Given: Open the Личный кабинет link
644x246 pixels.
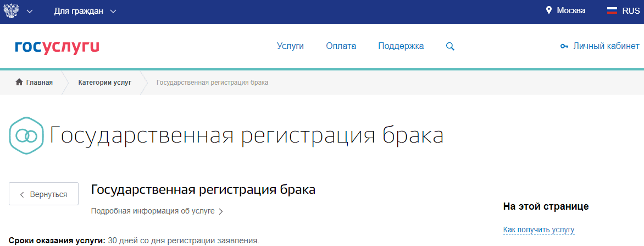Looking at the screenshot, I should tap(606, 46).
